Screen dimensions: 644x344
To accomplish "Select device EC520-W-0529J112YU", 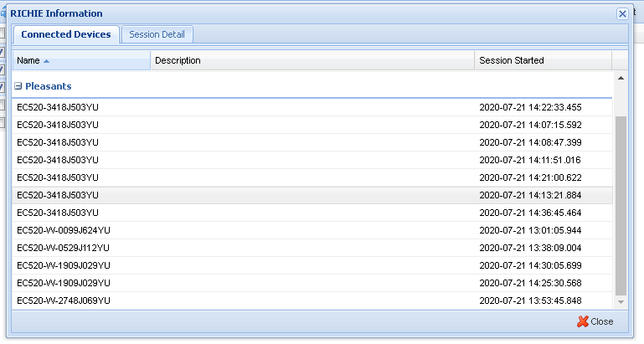I will pos(64,248).
